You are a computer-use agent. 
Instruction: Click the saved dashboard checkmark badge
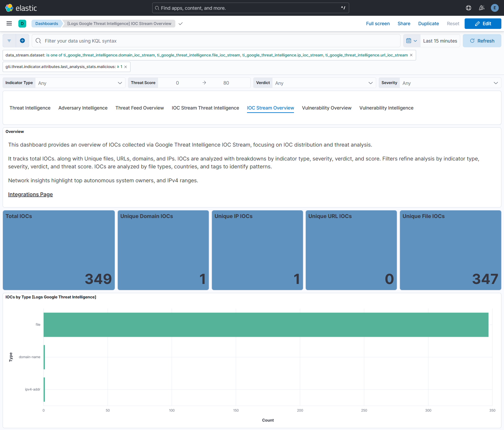pyautogui.click(x=181, y=24)
